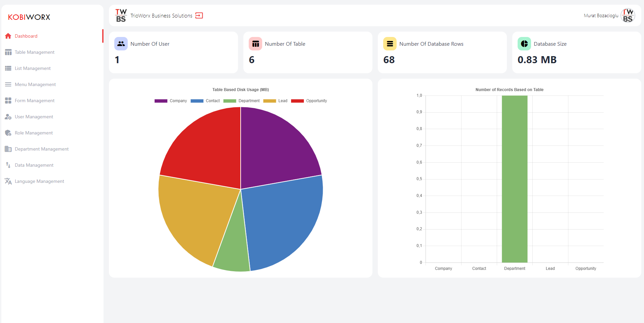The image size is (644, 323).
Task: Click the 0.83 MB database size value
Action: [x=537, y=60]
